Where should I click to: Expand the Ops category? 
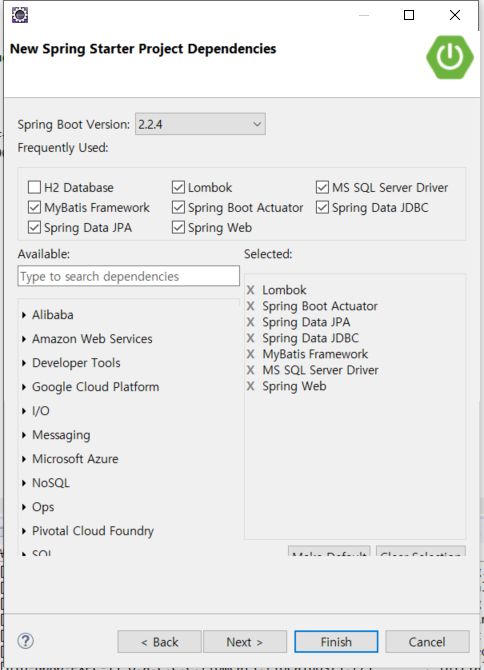coord(24,507)
